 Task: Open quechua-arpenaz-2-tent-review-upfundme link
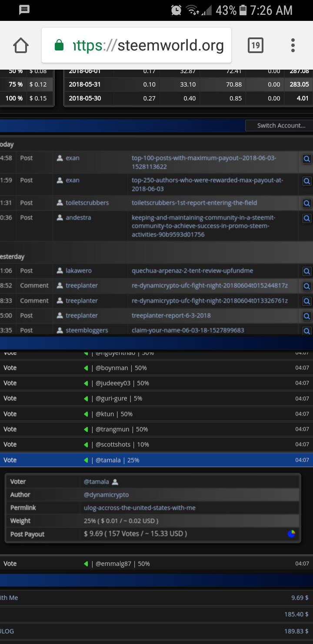(192, 271)
